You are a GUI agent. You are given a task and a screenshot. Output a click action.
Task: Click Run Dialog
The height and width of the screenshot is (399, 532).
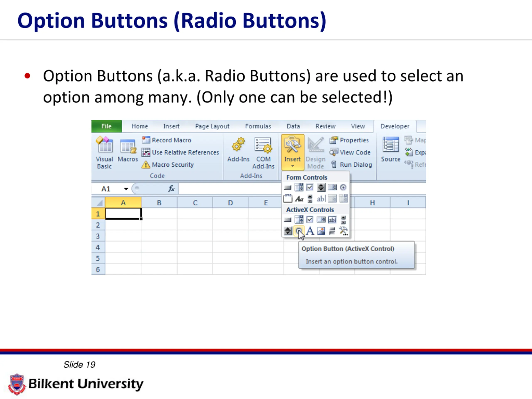[351, 165]
